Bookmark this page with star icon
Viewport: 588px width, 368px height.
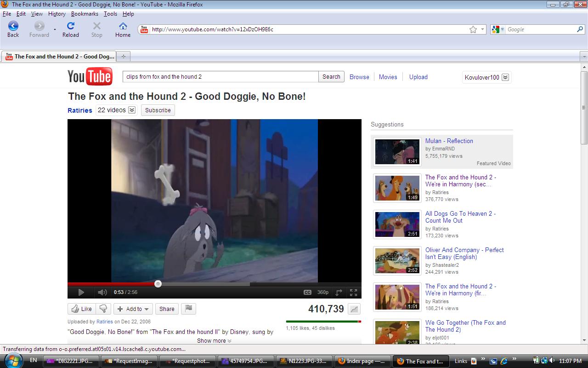click(x=473, y=29)
